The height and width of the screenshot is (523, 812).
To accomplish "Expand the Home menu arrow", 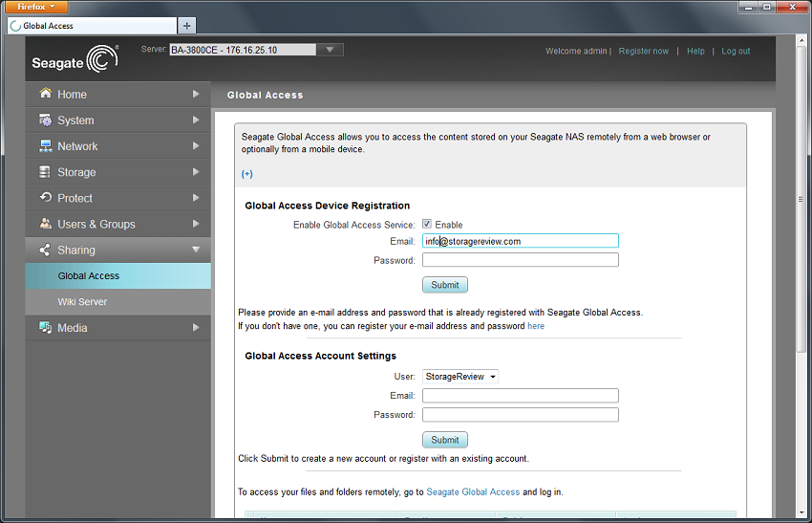I will (x=196, y=94).
